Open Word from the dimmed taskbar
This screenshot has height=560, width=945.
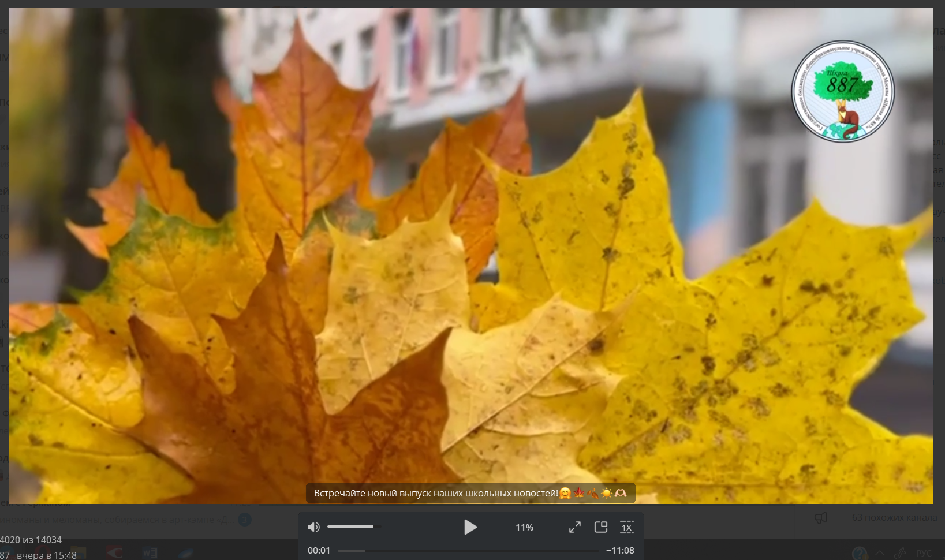150,553
